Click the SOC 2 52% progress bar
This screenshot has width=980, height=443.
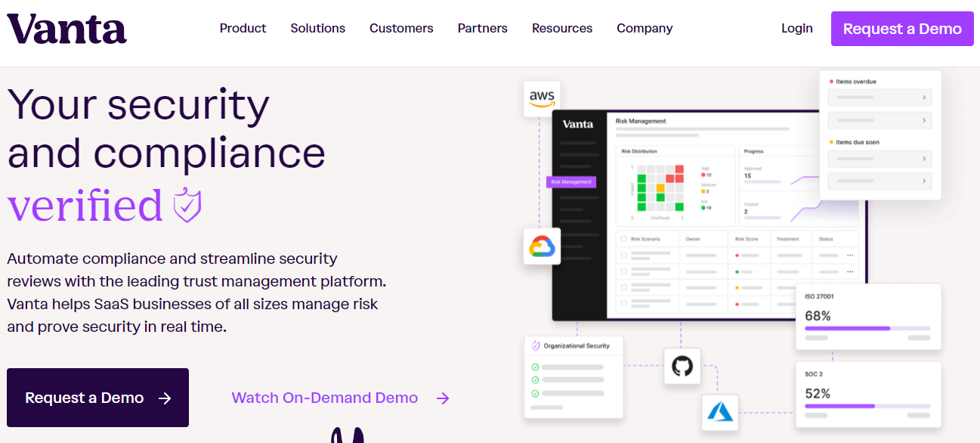tap(867, 406)
